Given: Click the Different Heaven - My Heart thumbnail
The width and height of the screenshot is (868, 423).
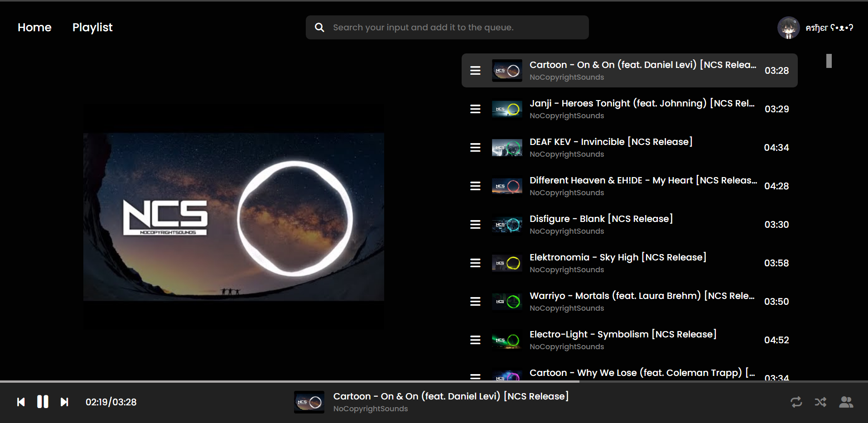Looking at the screenshot, I should 507,186.
